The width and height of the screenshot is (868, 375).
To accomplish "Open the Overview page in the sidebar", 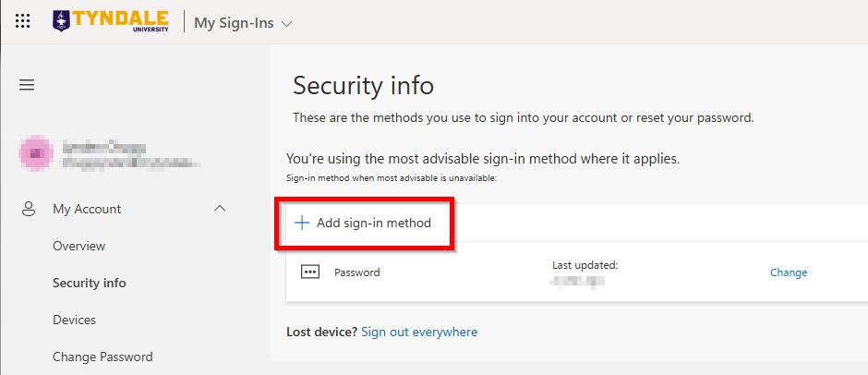I will point(79,246).
